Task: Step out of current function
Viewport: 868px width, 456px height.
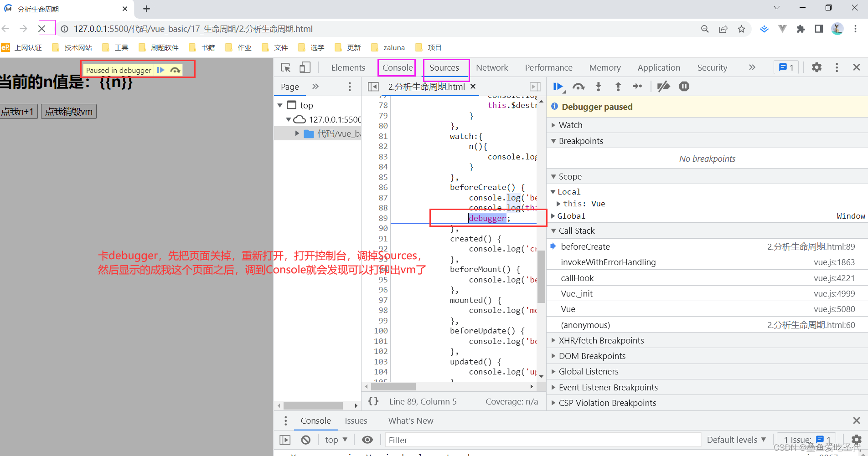Action: point(618,87)
